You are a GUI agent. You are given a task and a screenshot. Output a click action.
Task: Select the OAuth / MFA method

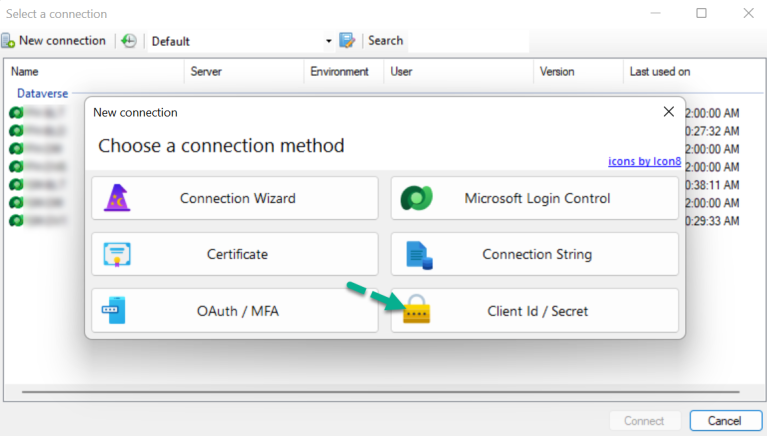235,311
